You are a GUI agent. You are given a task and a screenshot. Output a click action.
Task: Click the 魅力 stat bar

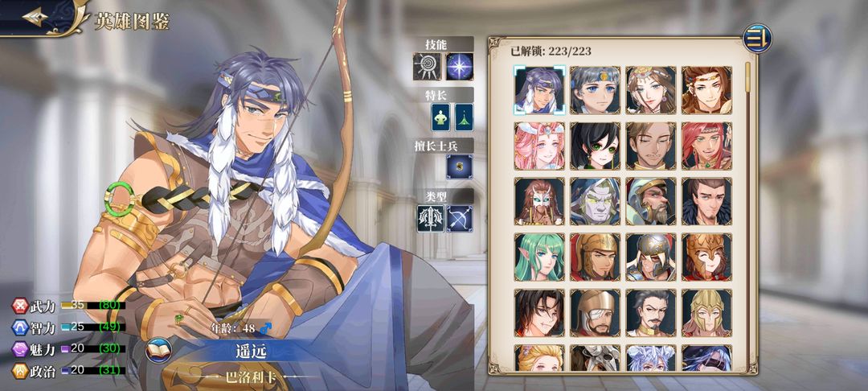click(x=93, y=349)
